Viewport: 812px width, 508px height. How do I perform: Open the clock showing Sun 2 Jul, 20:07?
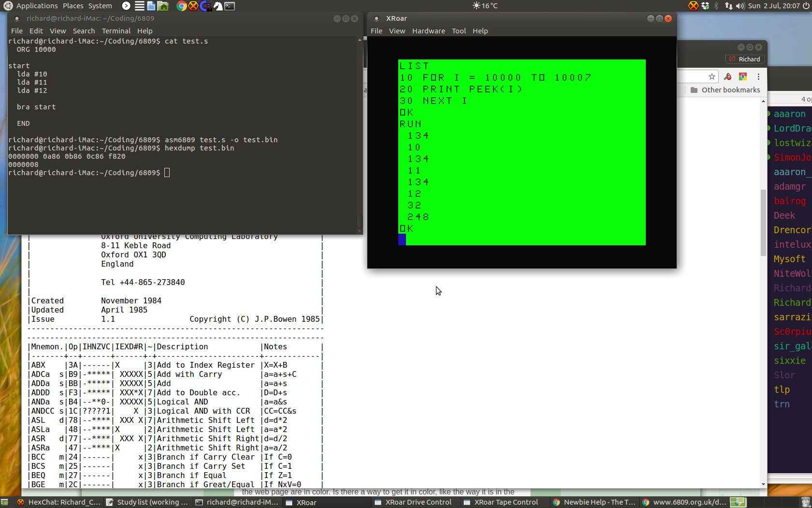point(774,6)
